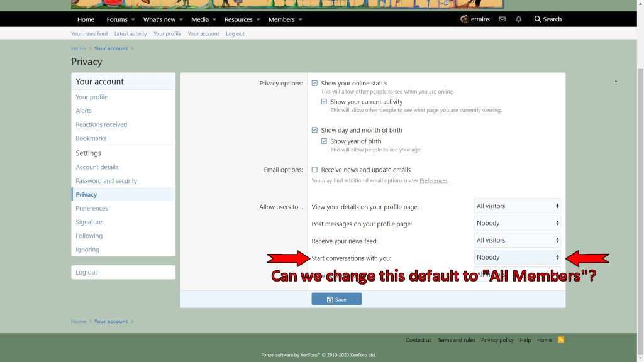Open Post messages on profile dropdown
This screenshot has height=362, width=644.
(x=517, y=223)
